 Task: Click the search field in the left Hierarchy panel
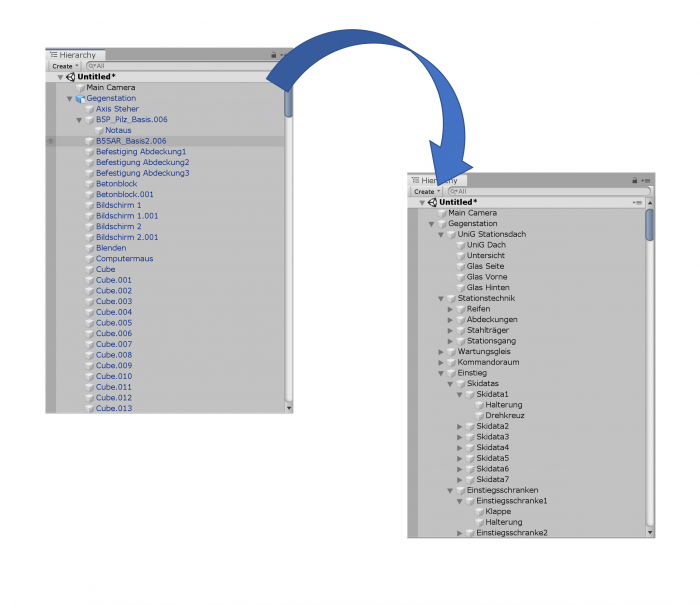pyautogui.click(x=180, y=66)
